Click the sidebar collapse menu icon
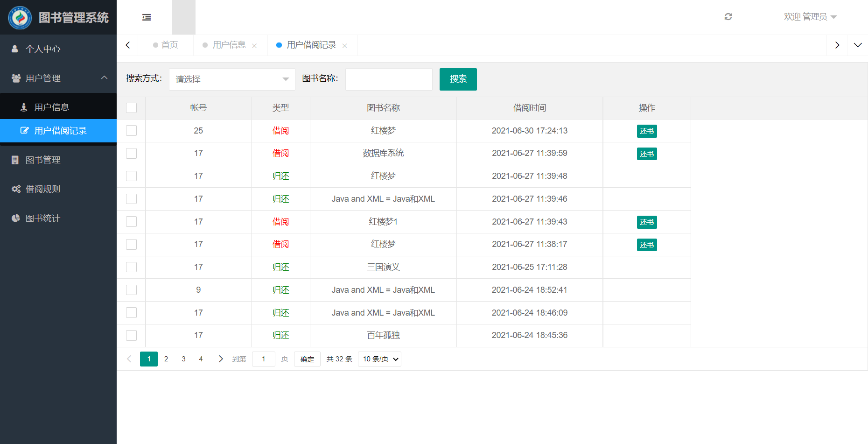This screenshot has width=868, height=444. (x=147, y=17)
